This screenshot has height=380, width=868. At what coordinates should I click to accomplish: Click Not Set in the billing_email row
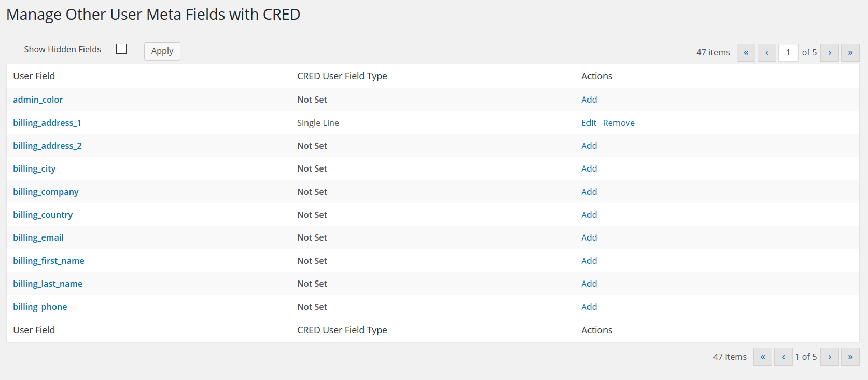(312, 237)
